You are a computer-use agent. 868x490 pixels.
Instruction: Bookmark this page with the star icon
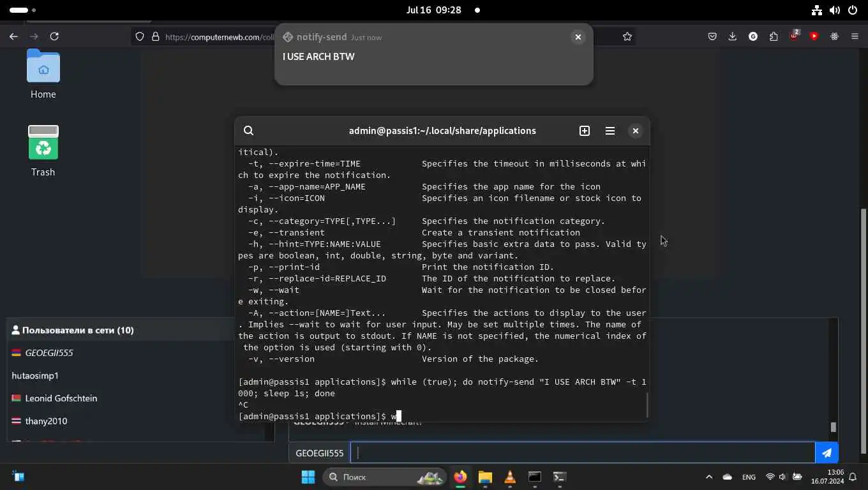(627, 36)
